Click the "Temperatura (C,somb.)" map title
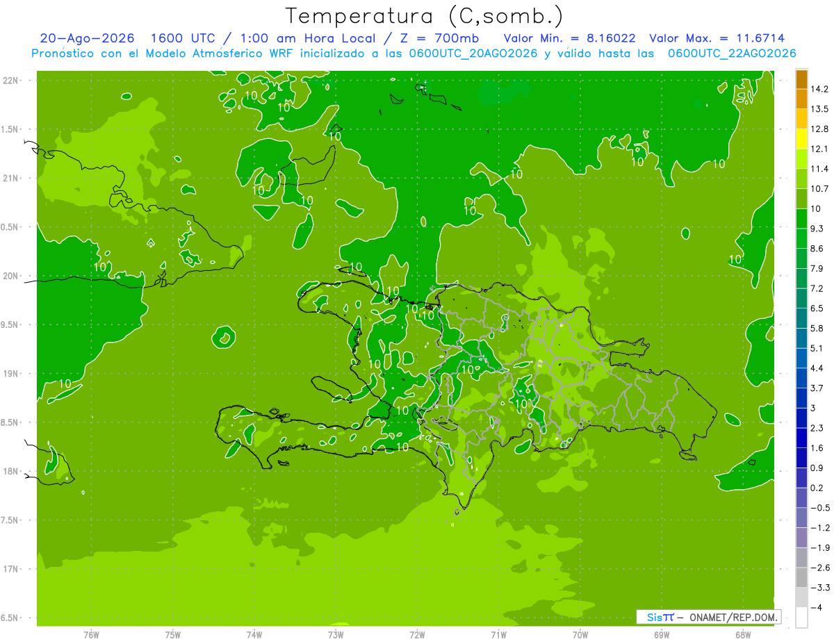Viewport: 834px width, 644px height. click(x=424, y=15)
